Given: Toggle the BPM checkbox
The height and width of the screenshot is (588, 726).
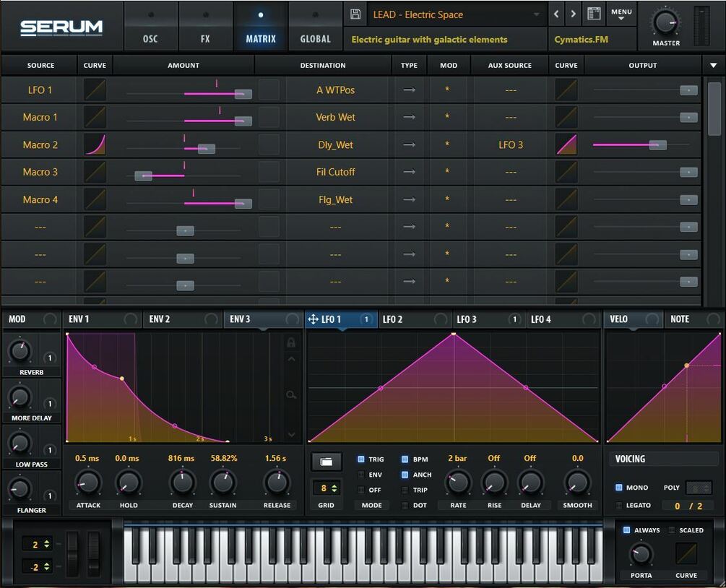Looking at the screenshot, I should (405, 459).
